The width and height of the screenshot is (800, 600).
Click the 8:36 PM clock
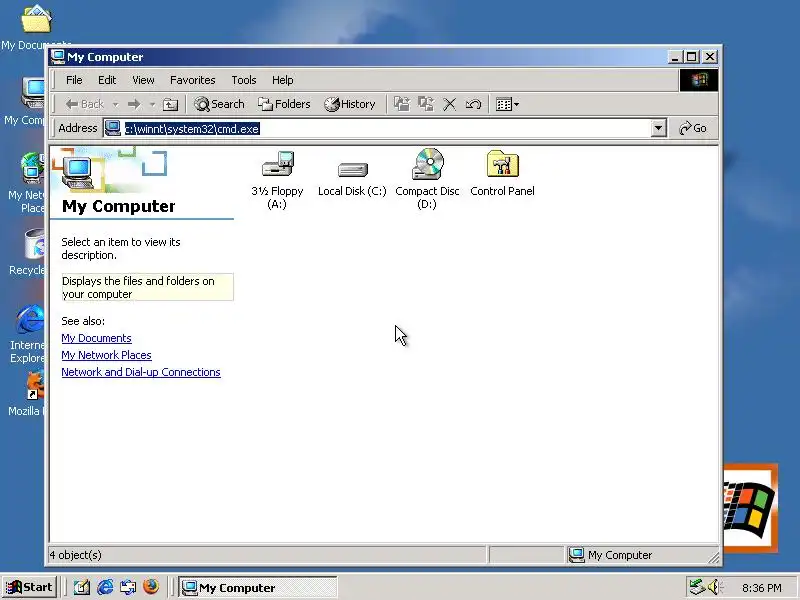pyautogui.click(x=762, y=588)
